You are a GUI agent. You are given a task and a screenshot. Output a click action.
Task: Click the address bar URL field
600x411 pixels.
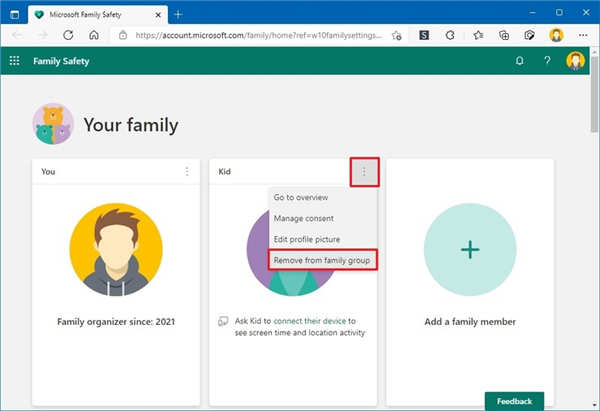[x=258, y=35]
